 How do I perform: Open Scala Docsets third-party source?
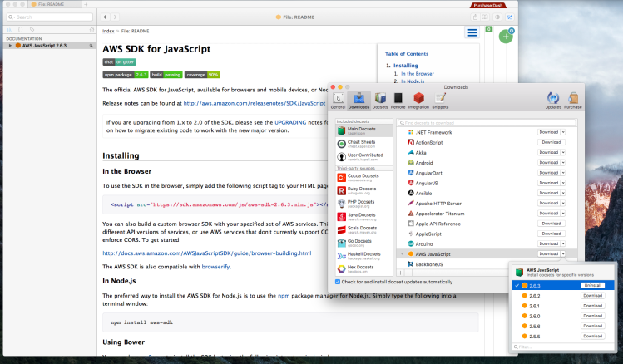coord(364,230)
